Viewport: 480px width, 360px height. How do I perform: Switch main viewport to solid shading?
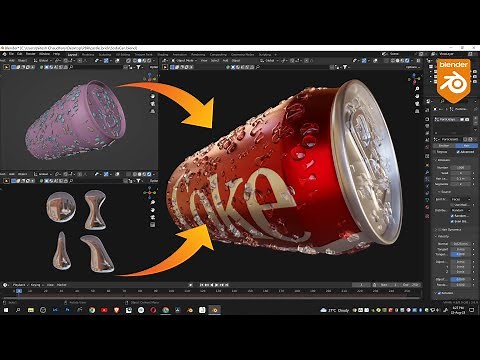click(x=398, y=61)
